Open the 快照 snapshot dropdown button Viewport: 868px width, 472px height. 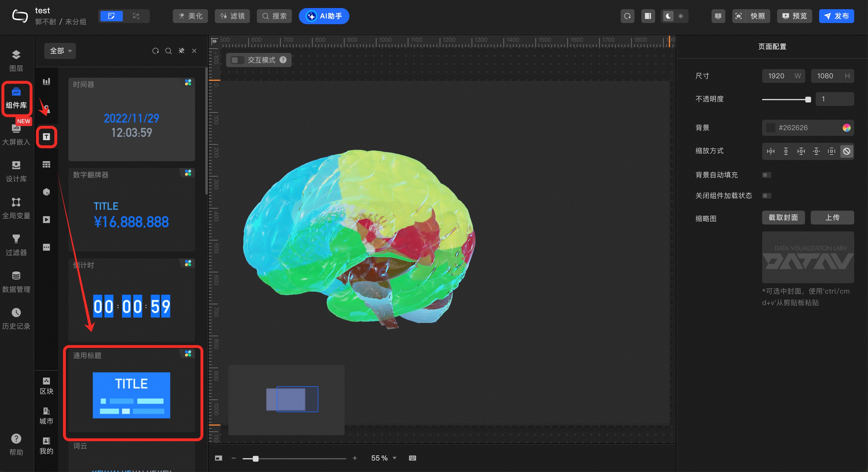pyautogui.click(x=757, y=16)
